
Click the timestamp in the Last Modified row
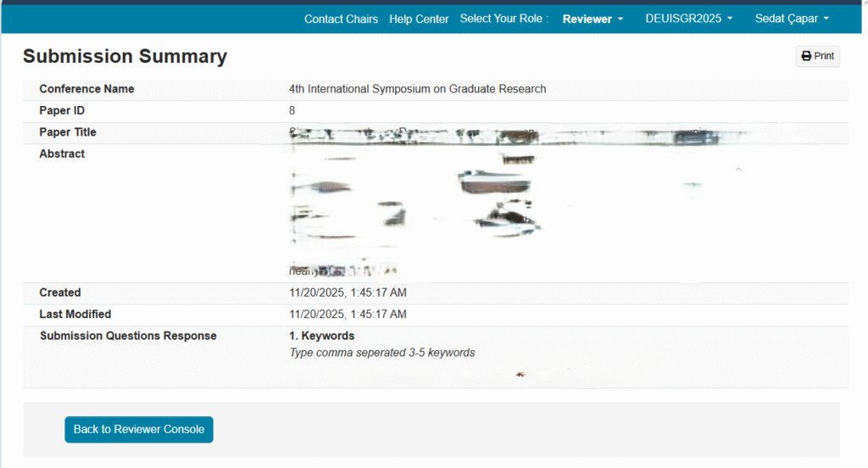(348, 314)
